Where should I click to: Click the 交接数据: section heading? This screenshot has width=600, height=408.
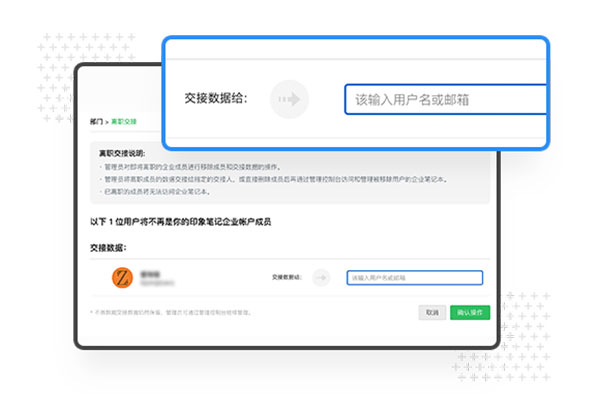111,246
